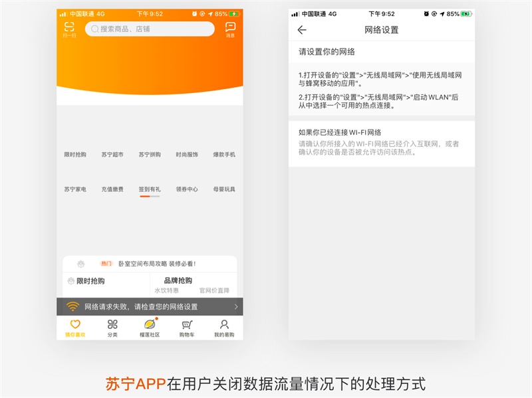Open 爆款手机 category shortcut
This screenshot has width=532, height=398.
coord(224,155)
